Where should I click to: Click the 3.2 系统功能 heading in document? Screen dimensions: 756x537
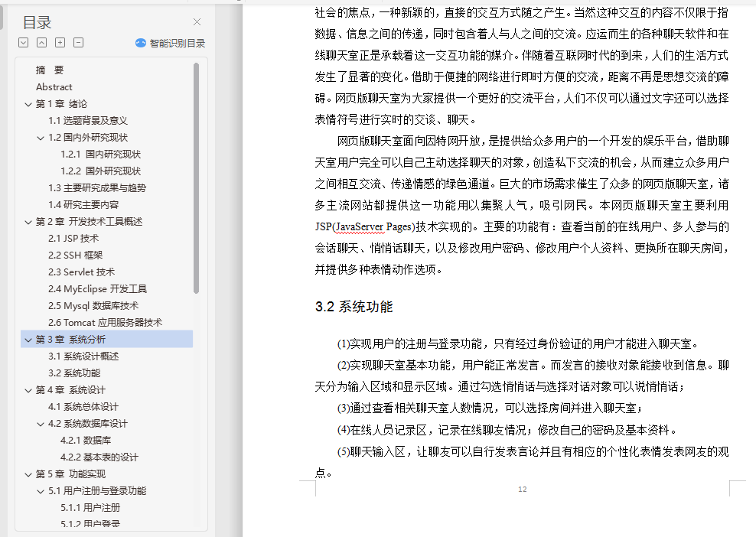point(354,307)
